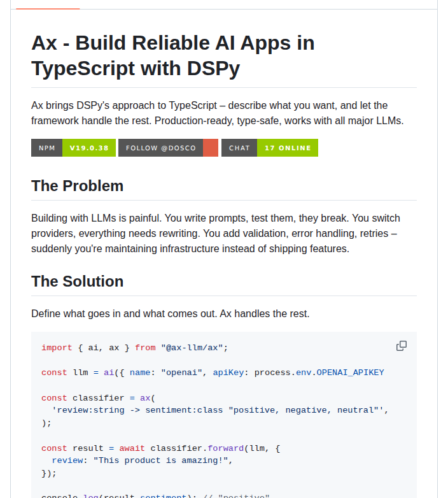
Task: Click the 'Ax - Build Reliable AI Apps' heading
Action: [173, 55]
